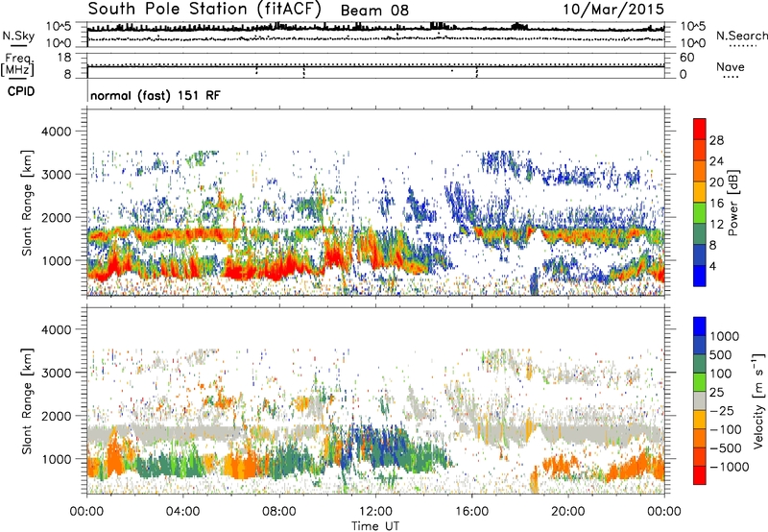Pick the light green 25–100 Velocity colorbar segment
This screenshot has height=532, width=768.
(x=700, y=383)
